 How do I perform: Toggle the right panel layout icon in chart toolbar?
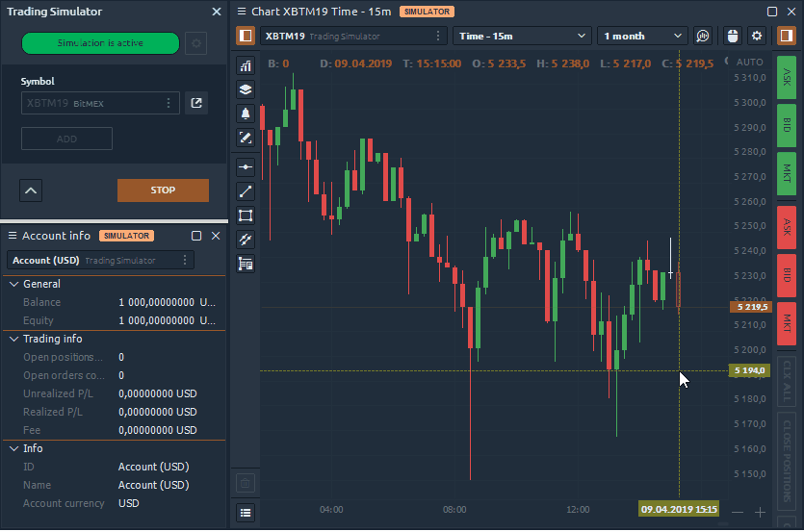coord(786,36)
